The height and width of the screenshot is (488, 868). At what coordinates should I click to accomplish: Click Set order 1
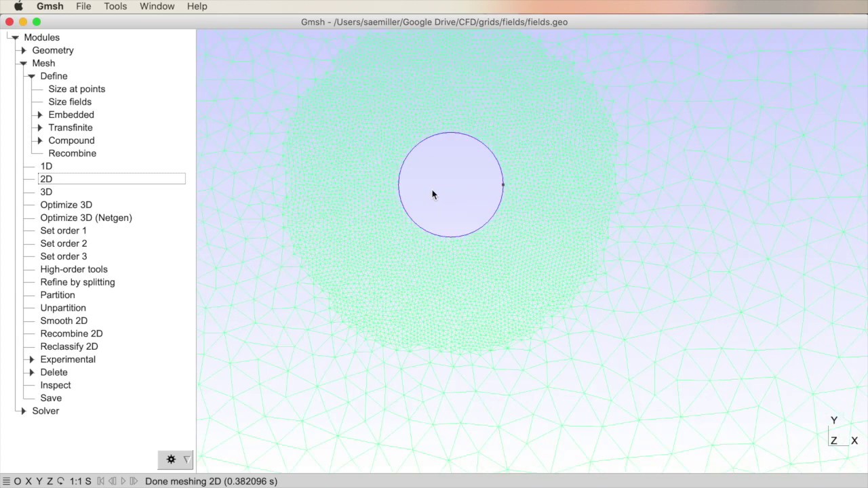click(63, 230)
